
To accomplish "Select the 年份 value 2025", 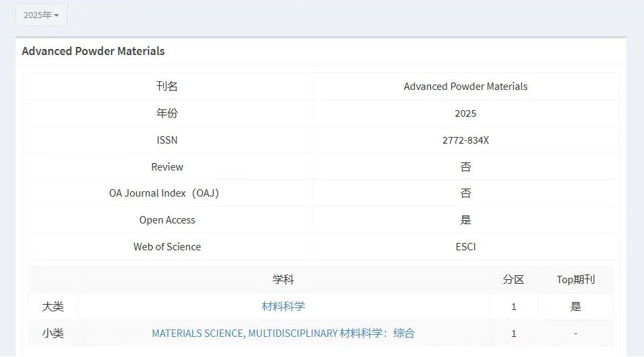I will (x=465, y=113).
